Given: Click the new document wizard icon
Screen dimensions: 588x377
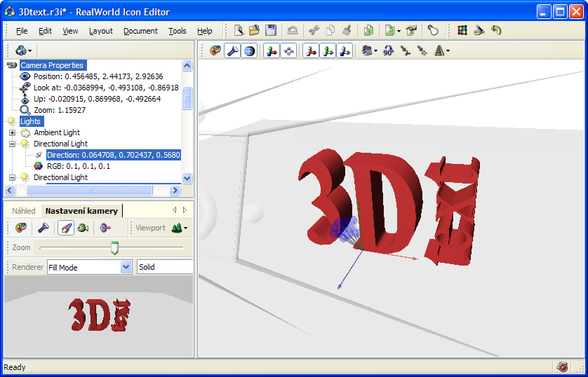Looking at the screenshot, I should (x=239, y=30).
